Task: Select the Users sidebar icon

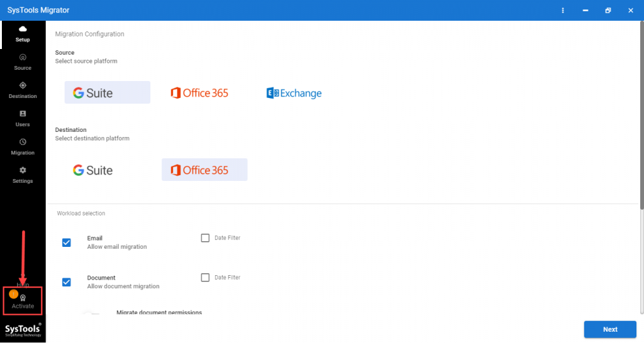Action: [23, 114]
